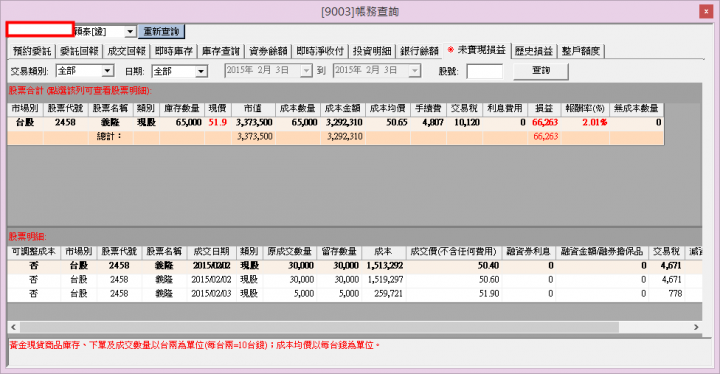Sort by 市場別 column in summary table
The height and width of the screenshot is (374, 720).
(x=25, y=108)
